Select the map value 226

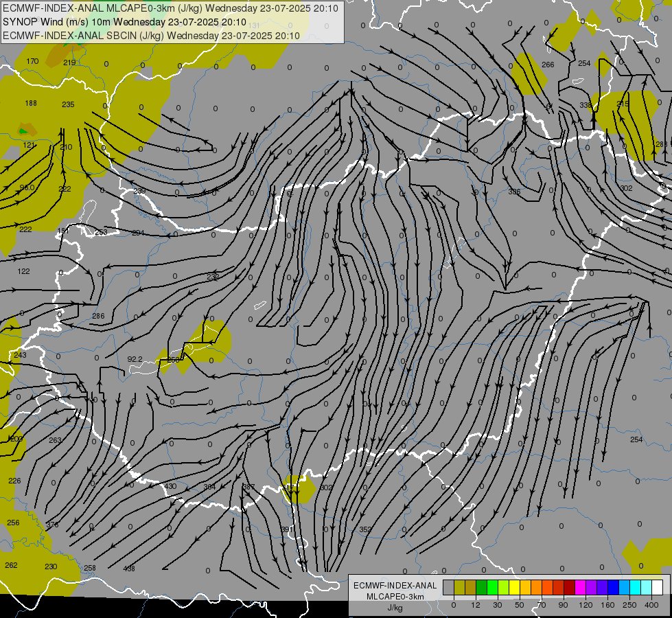tap(14, 481)
